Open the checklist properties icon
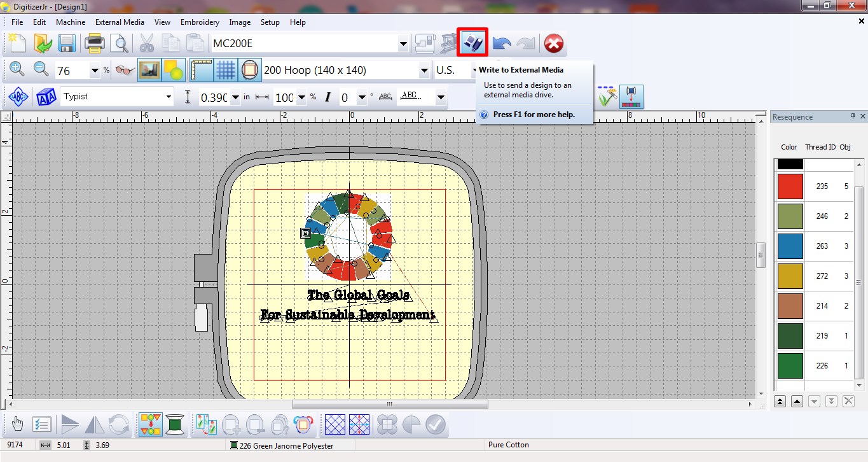This screenshot has height=462, width=868. point(41,424)
